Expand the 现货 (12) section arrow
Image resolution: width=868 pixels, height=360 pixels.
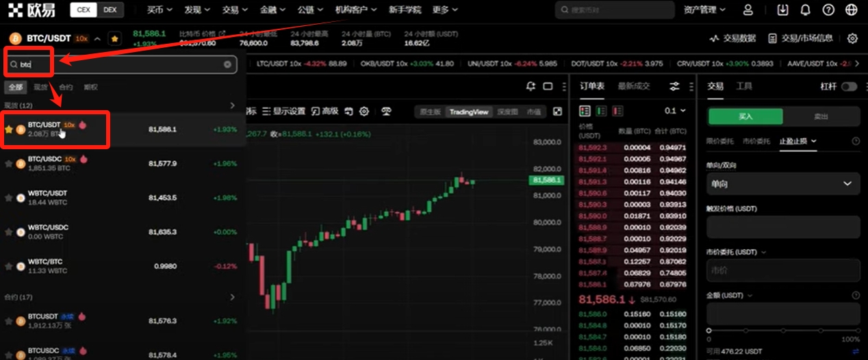(232, 105)
